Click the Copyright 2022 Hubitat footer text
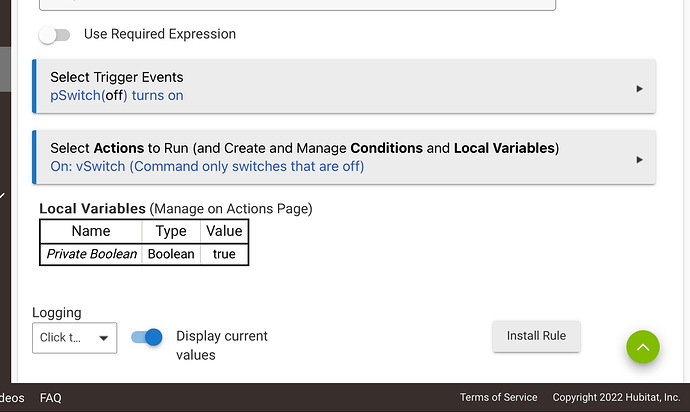The image size is (690, 412). (615, 398)
